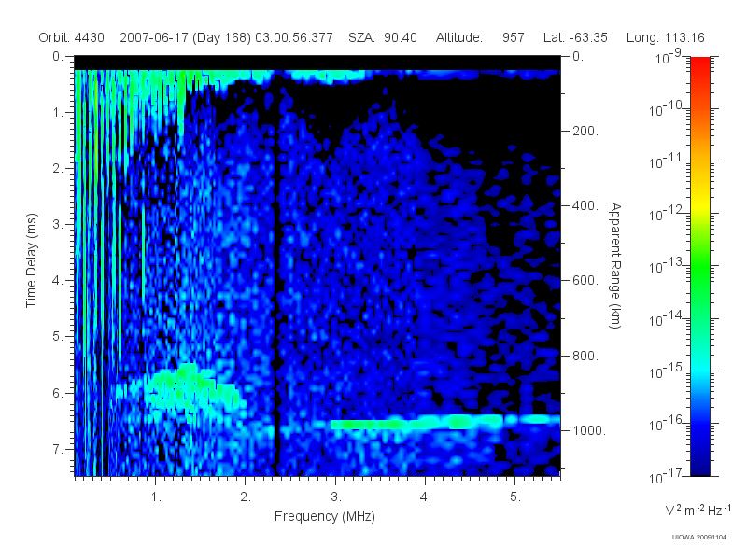The width and height of the screenshot is (747, 560).
Task: Click the 'SZA: 90.40' value
Action: [x=383, y=37]
